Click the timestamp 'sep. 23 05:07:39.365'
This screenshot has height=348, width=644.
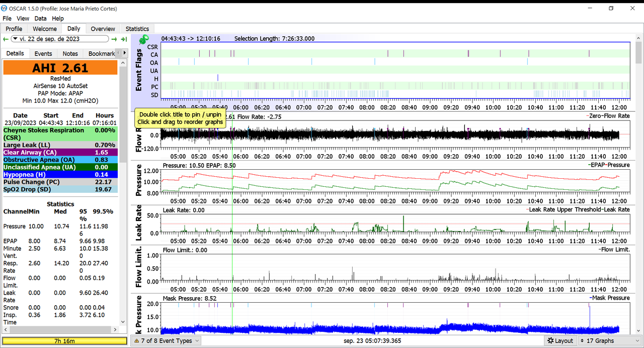coord(372,341)
